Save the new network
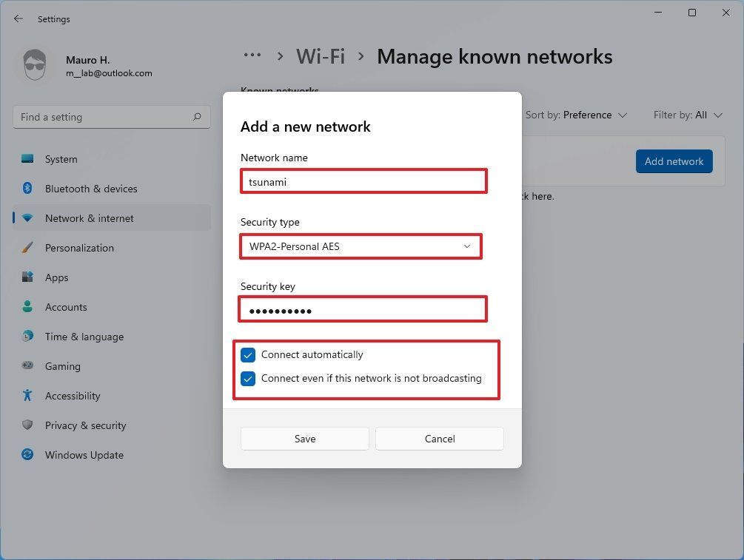 coord(304,438)
